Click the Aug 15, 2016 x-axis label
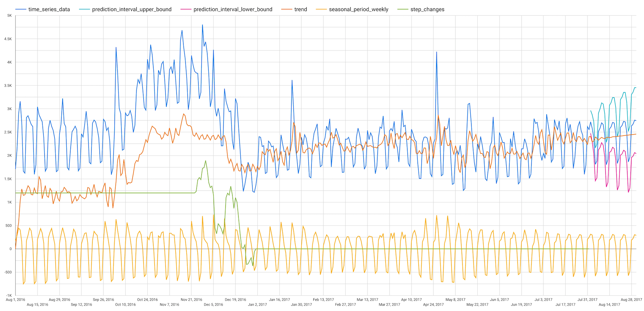The width and height of the screenshot is (644, 311). [x=38, y=305]
